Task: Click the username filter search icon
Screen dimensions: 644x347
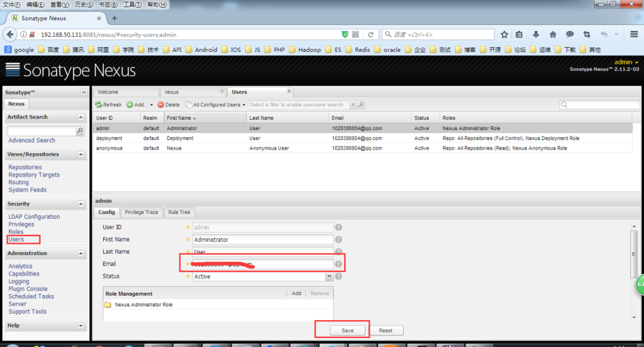Action: [x=362, y=105]
